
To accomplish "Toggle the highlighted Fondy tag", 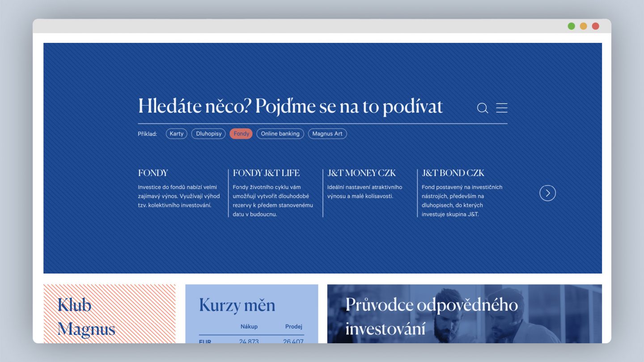I will click(x=241, y=134).
